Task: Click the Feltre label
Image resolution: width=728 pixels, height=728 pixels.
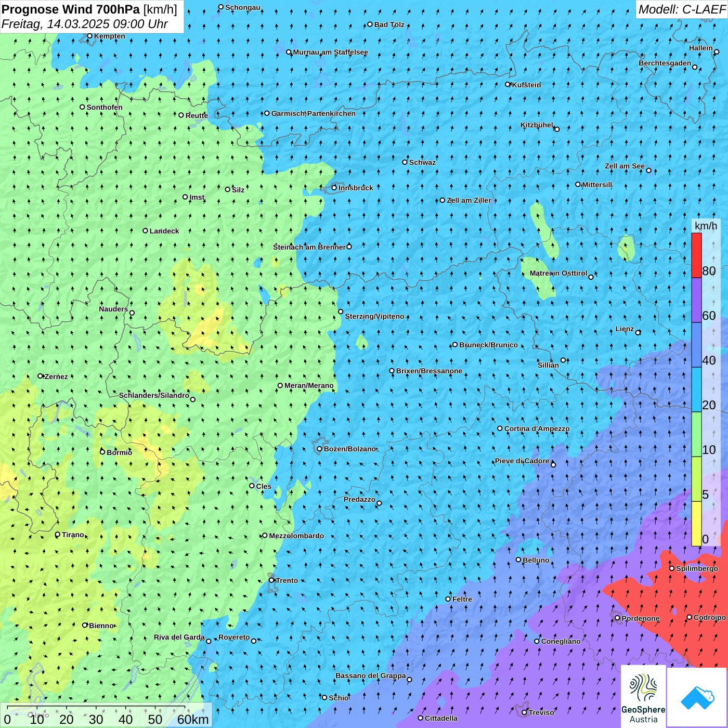Action: [x=462, y=599]
